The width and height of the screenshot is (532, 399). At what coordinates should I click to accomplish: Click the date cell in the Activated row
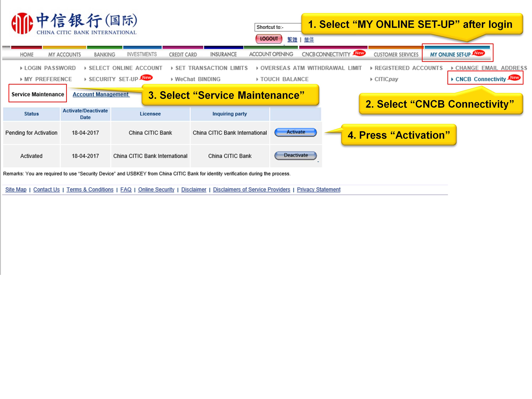(85, 156)
